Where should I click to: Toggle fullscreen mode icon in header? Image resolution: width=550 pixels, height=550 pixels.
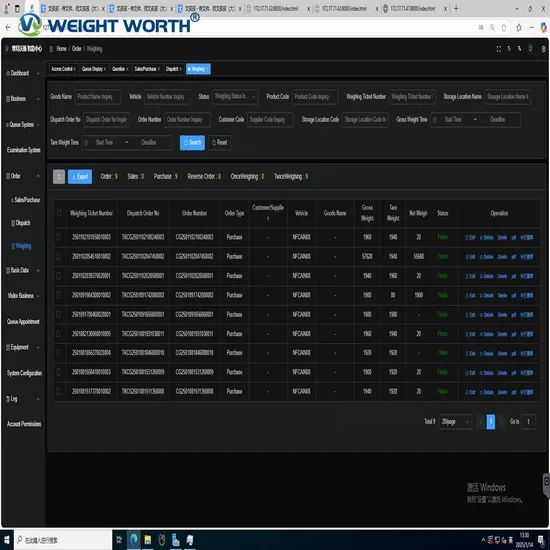coord(498,49)
